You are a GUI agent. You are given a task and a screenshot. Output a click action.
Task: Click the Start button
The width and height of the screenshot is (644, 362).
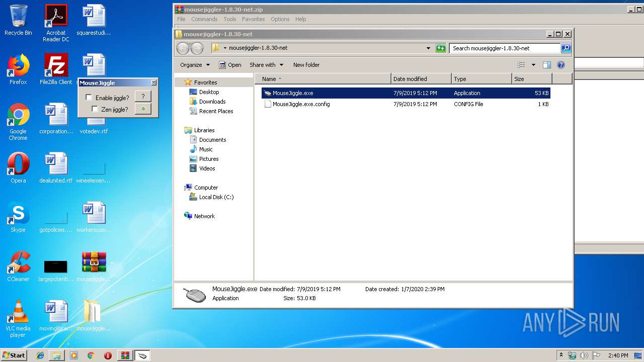[x=14, y=355]
